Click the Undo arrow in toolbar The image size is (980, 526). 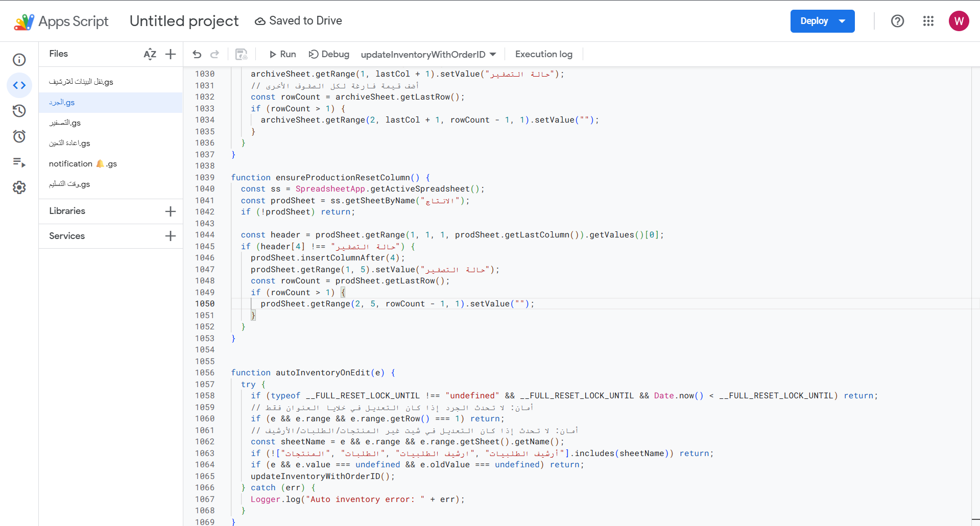tap(197, 54)
